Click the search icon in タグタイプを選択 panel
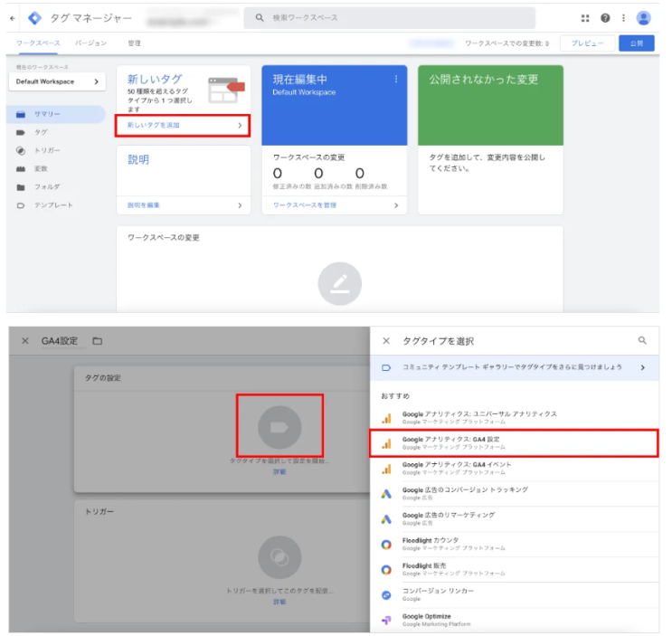 [643, 341]
